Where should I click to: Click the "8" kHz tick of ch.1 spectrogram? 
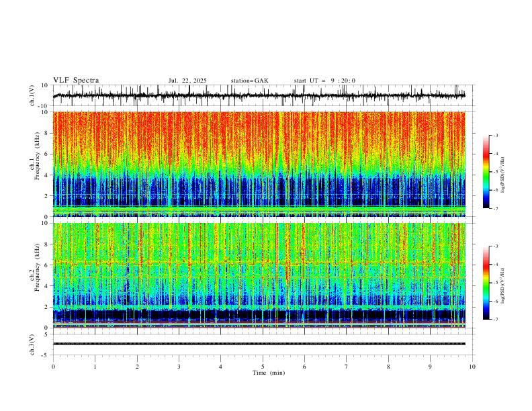coord(47,133)
